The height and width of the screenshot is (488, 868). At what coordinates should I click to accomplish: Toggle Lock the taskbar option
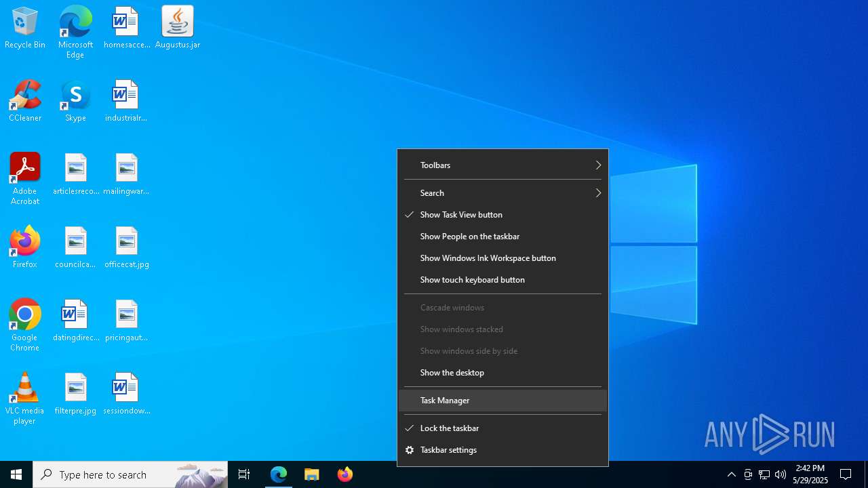502,428
